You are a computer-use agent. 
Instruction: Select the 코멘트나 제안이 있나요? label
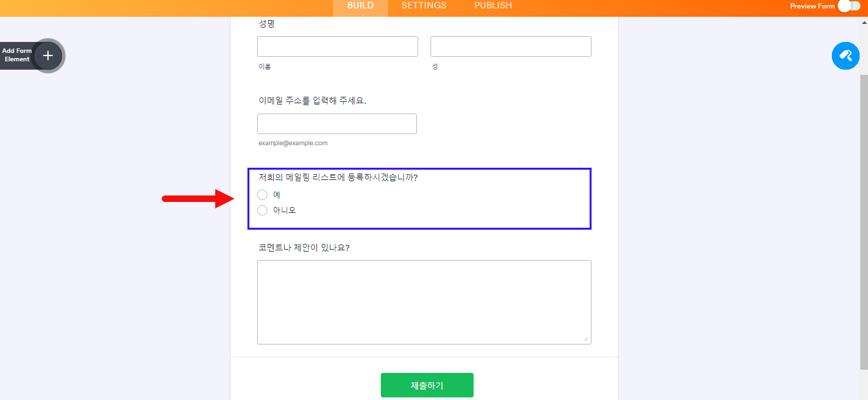point(304,248)
